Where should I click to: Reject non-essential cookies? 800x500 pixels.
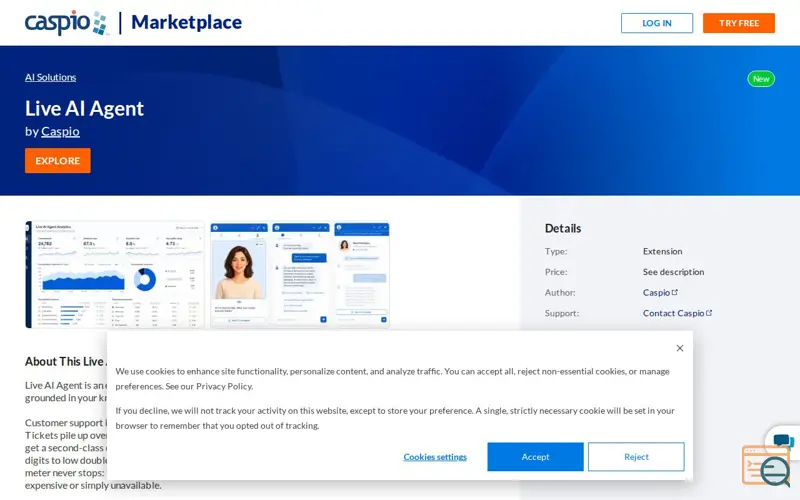click(636, 457)
